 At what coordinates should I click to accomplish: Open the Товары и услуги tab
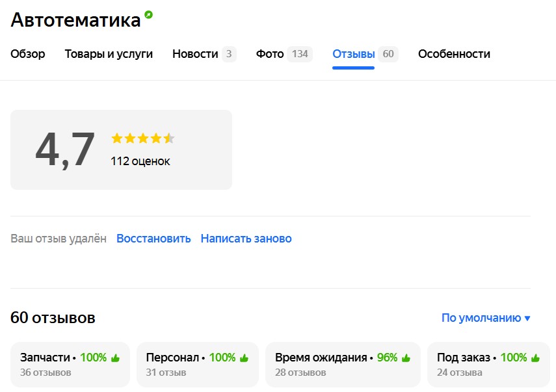tap(109, 54)
